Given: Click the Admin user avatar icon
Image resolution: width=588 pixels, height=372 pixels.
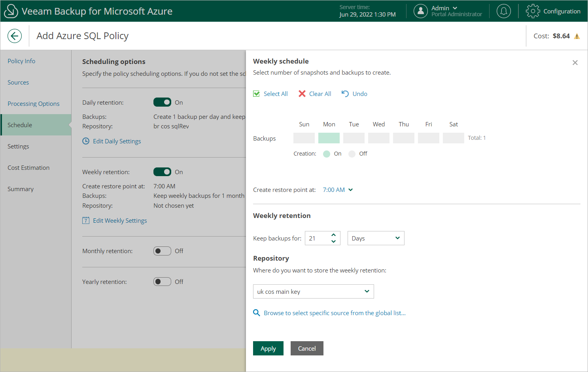Looking at the screenshot, I should coord(420,11).
